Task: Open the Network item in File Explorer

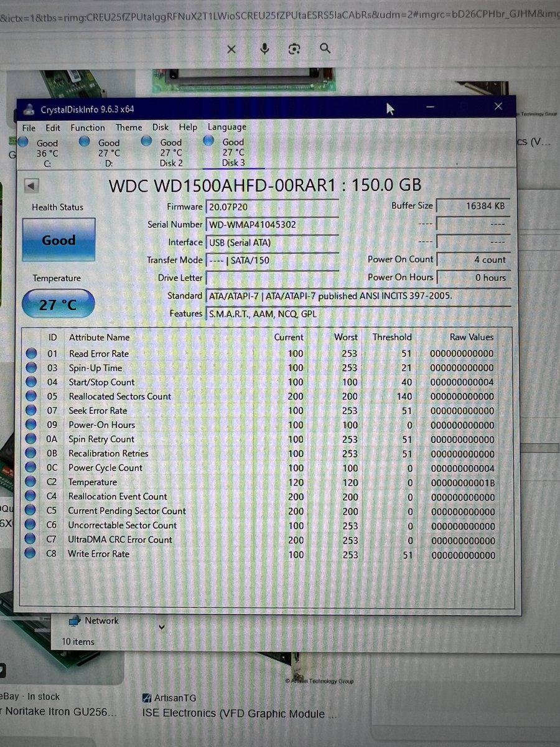Action: coord(93,621)
